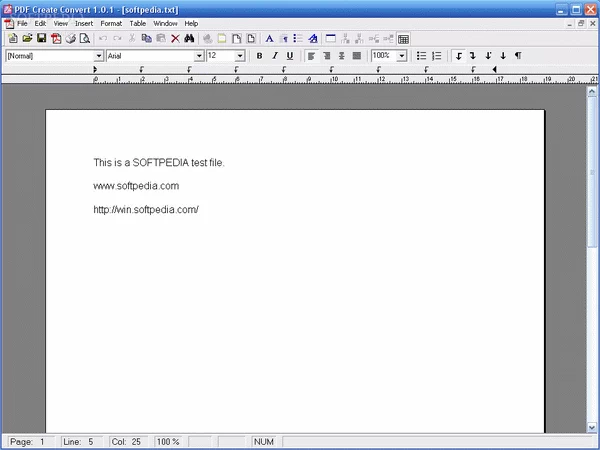This screenshot has width=600, height=450.
Task: Toggle Italic formatting
Action: [x=274, y=56]
